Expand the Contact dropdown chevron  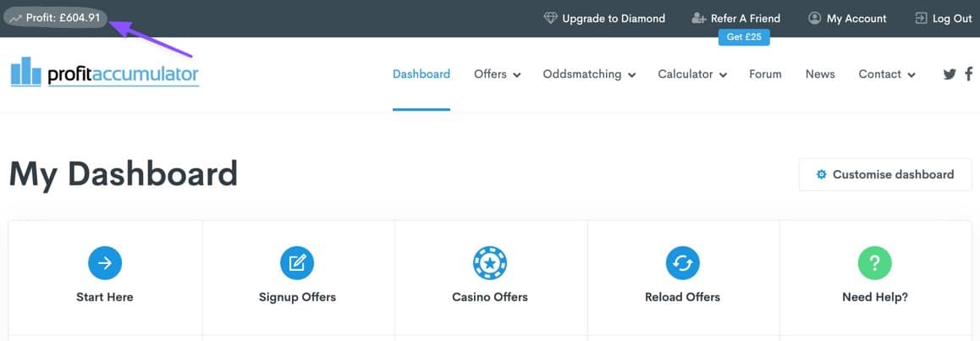pyautogui.click(x=911, y=75)
